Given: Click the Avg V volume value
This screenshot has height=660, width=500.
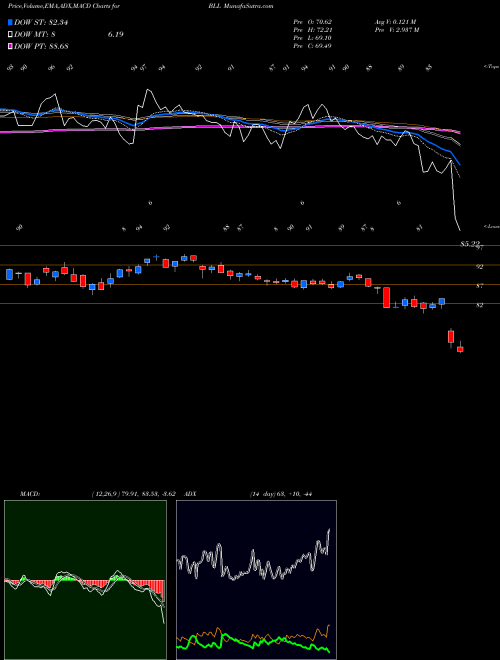Looking at the screenshot, I should 405,21.
